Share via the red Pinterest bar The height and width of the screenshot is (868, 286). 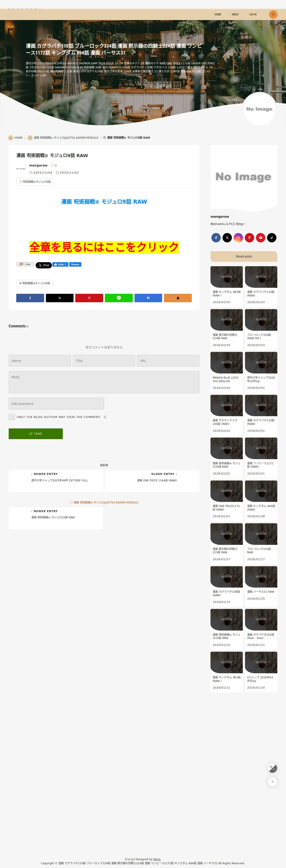[x=89, y=298]
